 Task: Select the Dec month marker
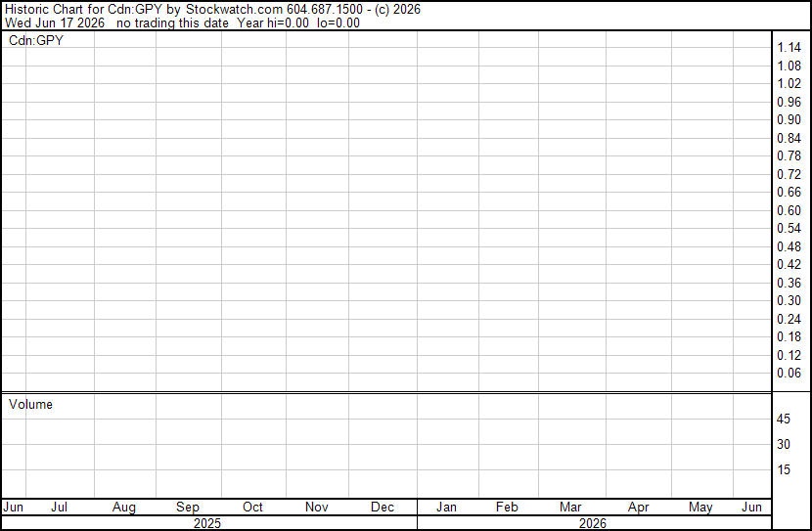click(x=383, y=508)
